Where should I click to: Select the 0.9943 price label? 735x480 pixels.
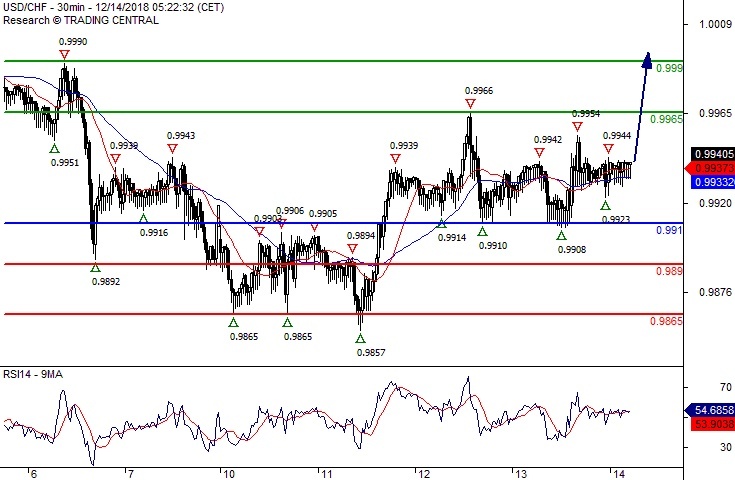pyautogui.click(x=181, y=135)
